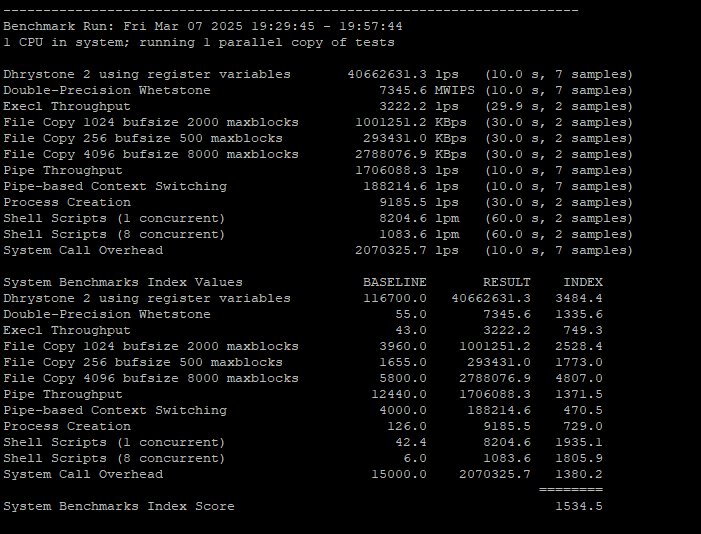Click the 'System Benchmarks Index Score' label
The width and height of the screenshot is (701, 534).
point(118,507)
